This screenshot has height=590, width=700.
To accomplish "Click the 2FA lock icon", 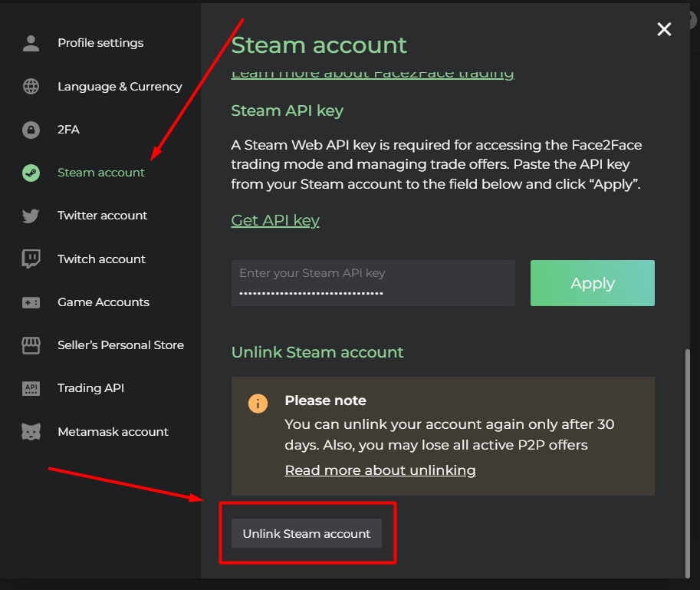I will (x=31, y=130).
